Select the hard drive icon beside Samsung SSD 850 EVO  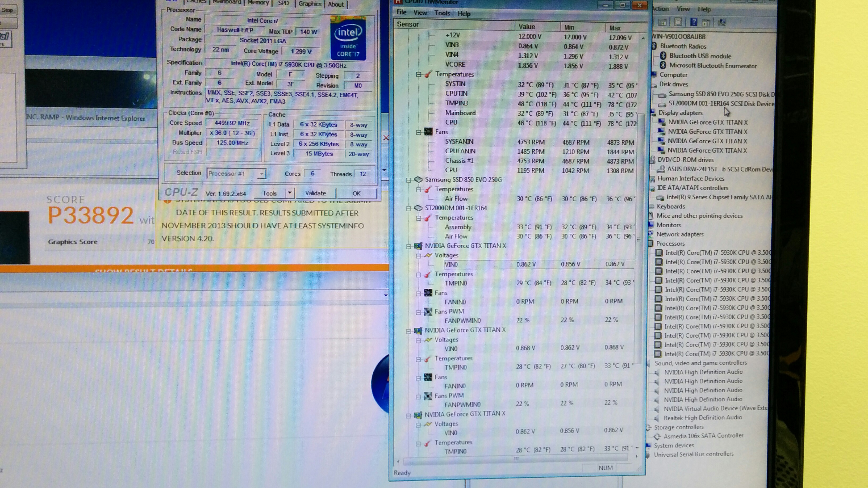418,179
